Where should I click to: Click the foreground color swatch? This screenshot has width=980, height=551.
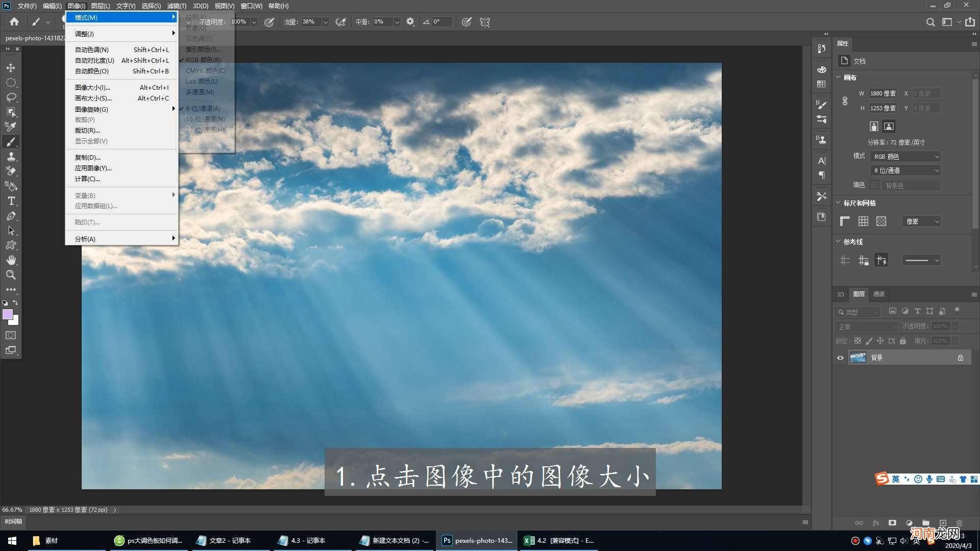(x=7, y=314)
